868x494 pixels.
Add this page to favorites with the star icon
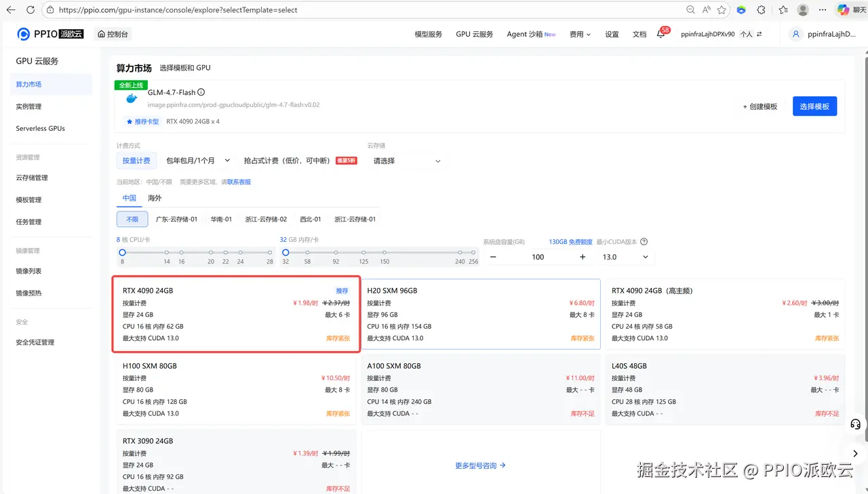pyautogui.click(x=722, y=10)
